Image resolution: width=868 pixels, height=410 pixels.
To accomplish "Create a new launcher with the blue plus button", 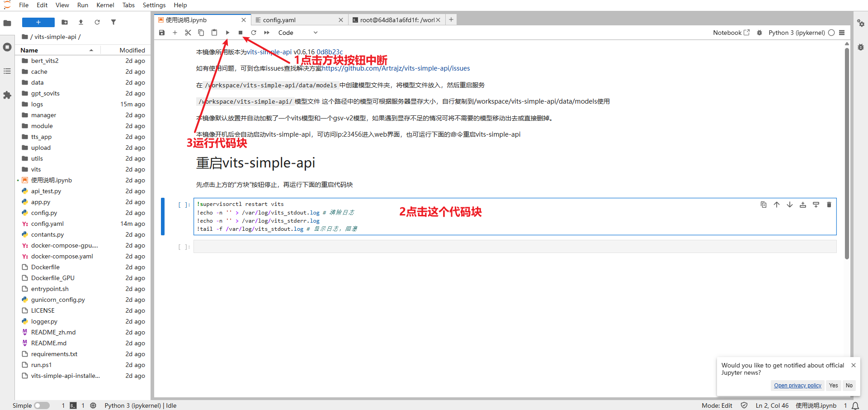I will pyautogui.click(x=38, y=22).
